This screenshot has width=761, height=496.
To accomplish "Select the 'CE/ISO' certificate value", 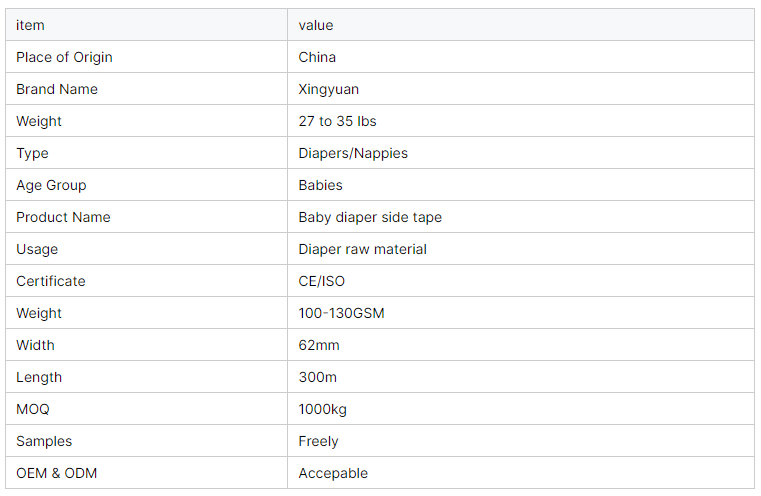I will point(322,281).
